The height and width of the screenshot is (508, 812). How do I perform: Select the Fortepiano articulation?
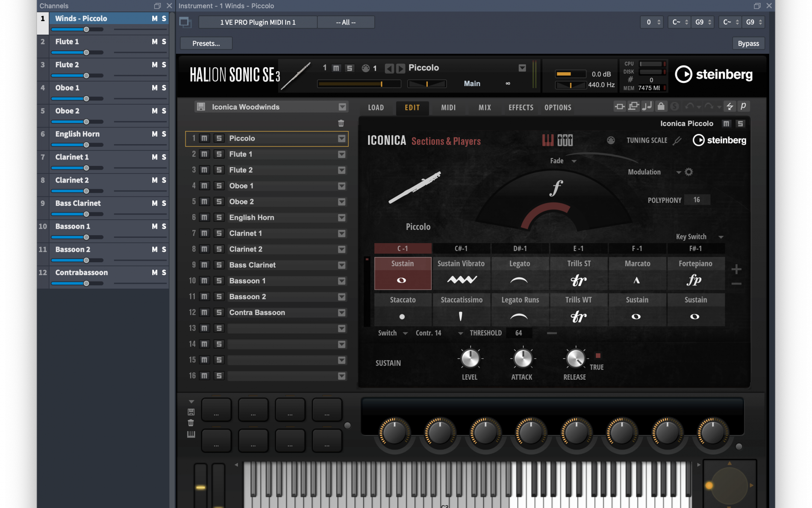696,274
